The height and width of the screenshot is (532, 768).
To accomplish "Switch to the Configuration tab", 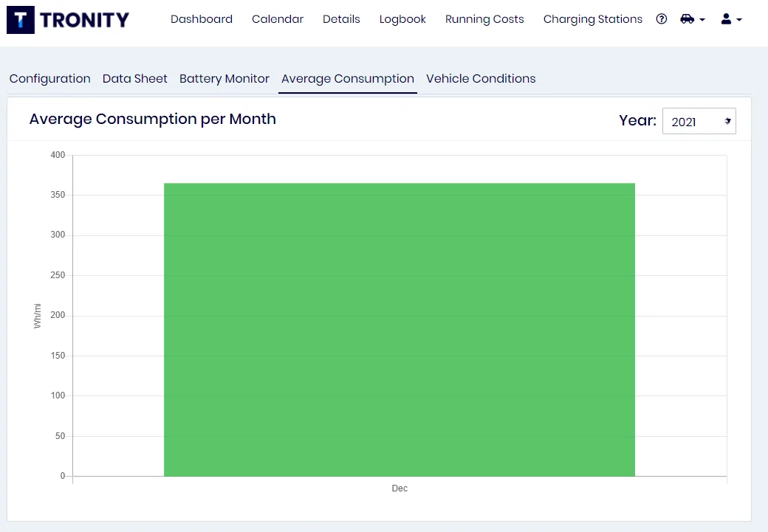I will tap(50, 79).
